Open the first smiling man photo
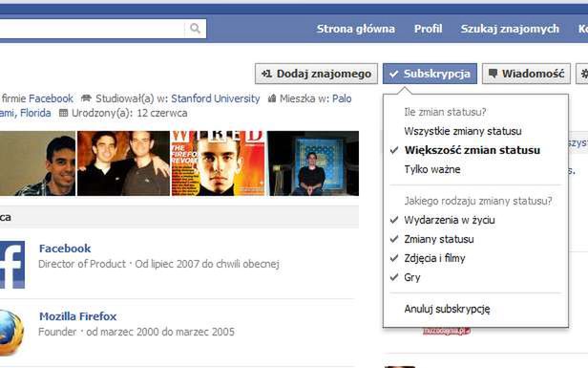 click(x=37, y=163)
